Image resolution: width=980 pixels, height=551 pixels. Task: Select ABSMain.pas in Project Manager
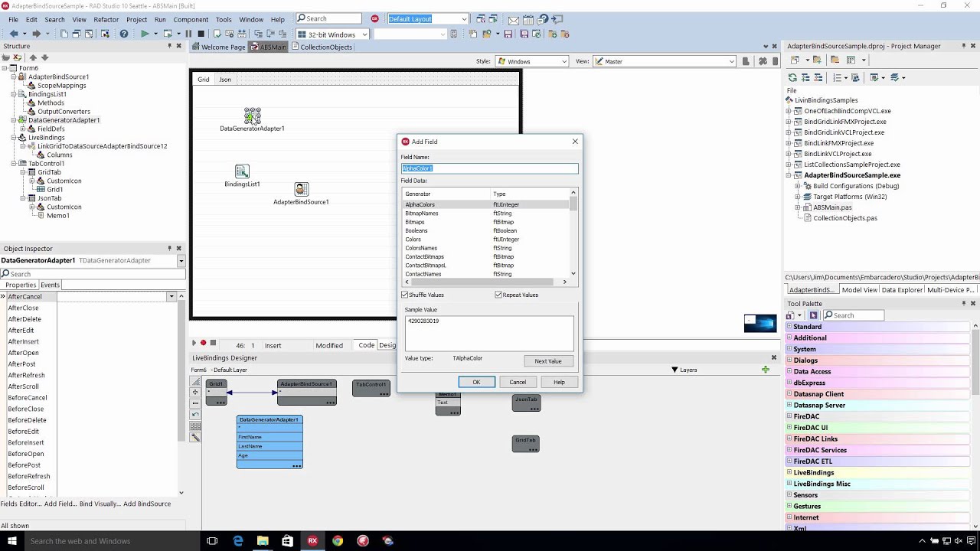pos(832,207)
